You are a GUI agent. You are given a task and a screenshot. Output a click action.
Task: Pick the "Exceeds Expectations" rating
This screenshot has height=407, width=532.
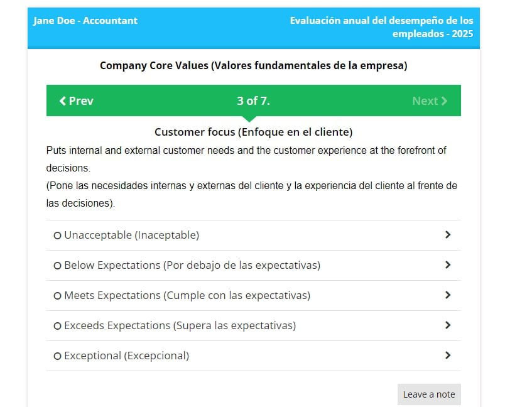[57, 325]
